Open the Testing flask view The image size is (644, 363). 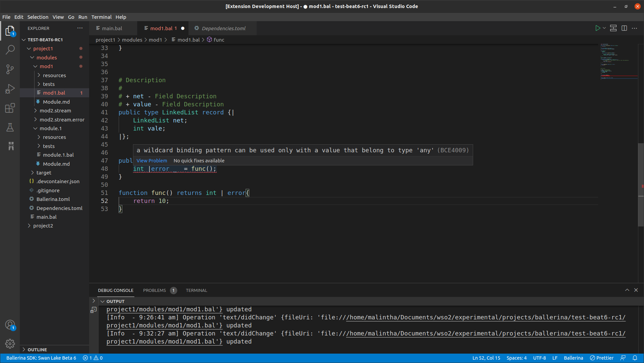pyautogui.click(x=10, y=127)
